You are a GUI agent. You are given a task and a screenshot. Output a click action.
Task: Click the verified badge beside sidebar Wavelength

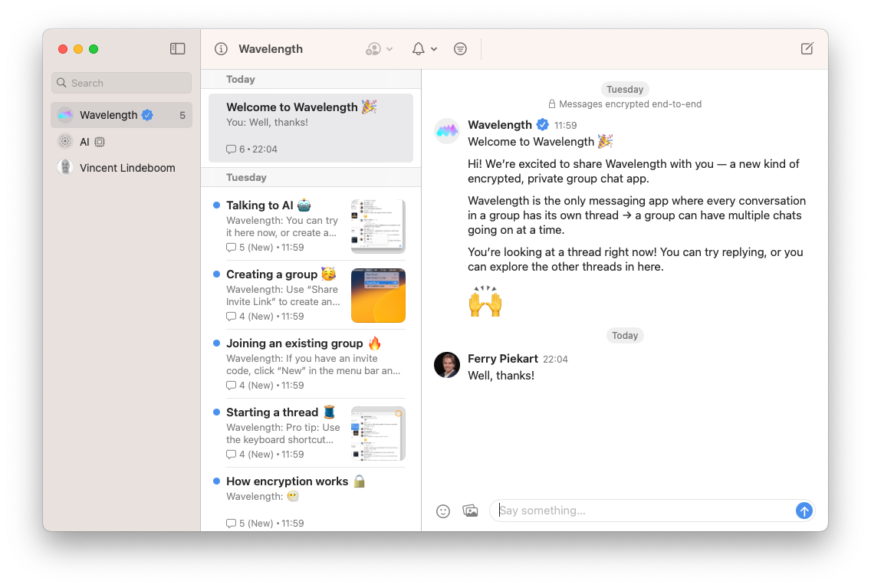(x=147, y=115)
